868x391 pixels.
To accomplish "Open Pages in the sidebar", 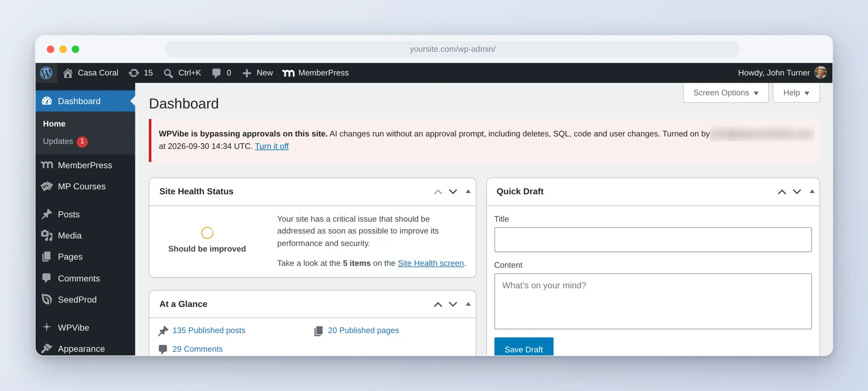I will (85, 257).
